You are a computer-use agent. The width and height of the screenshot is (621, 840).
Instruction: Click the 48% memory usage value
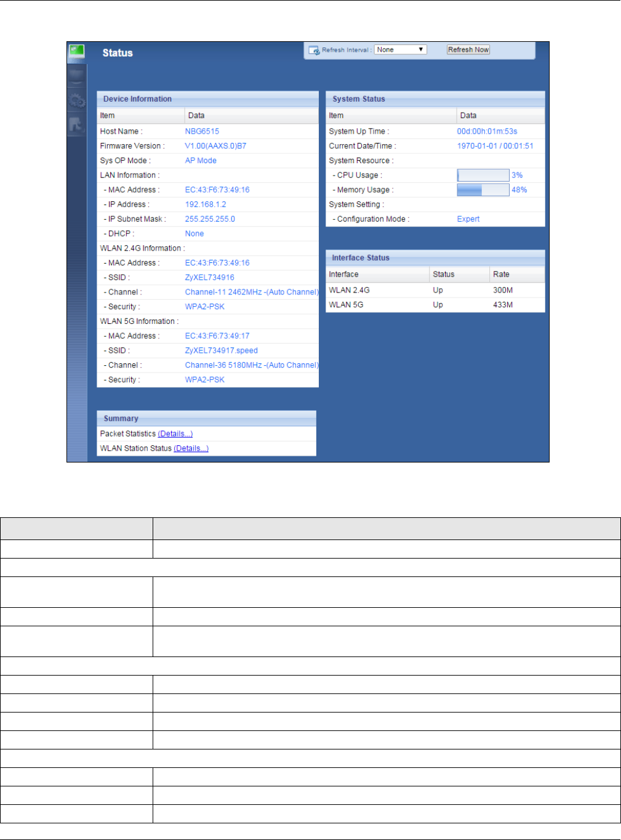[519, 190]
